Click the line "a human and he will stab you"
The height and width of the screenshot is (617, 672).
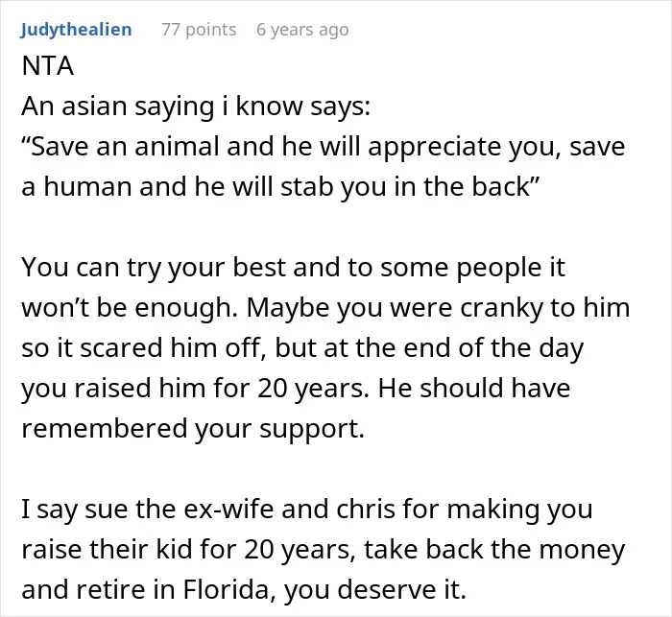tap(280, 186)
